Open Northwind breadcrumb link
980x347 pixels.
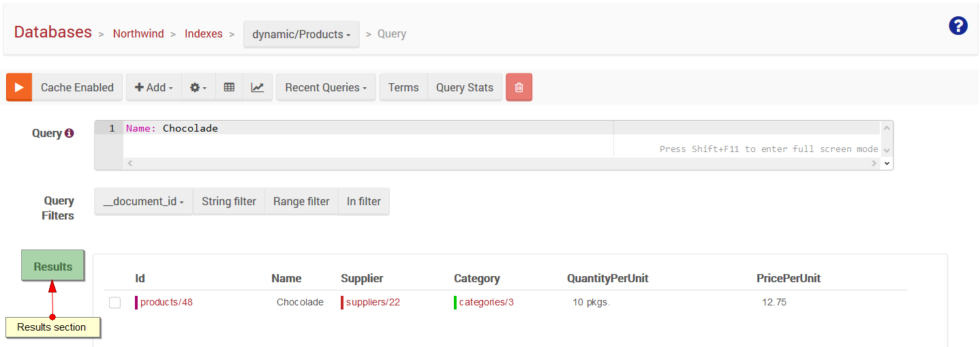138,33
